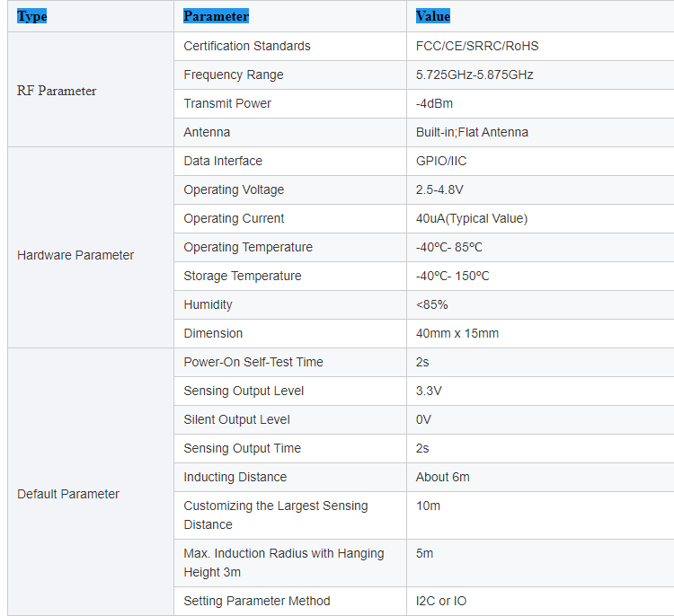Viewport: 674px width, 616px height.
Task: Click the '40uA(Typical Value)' value
Action: pos(472,218)
